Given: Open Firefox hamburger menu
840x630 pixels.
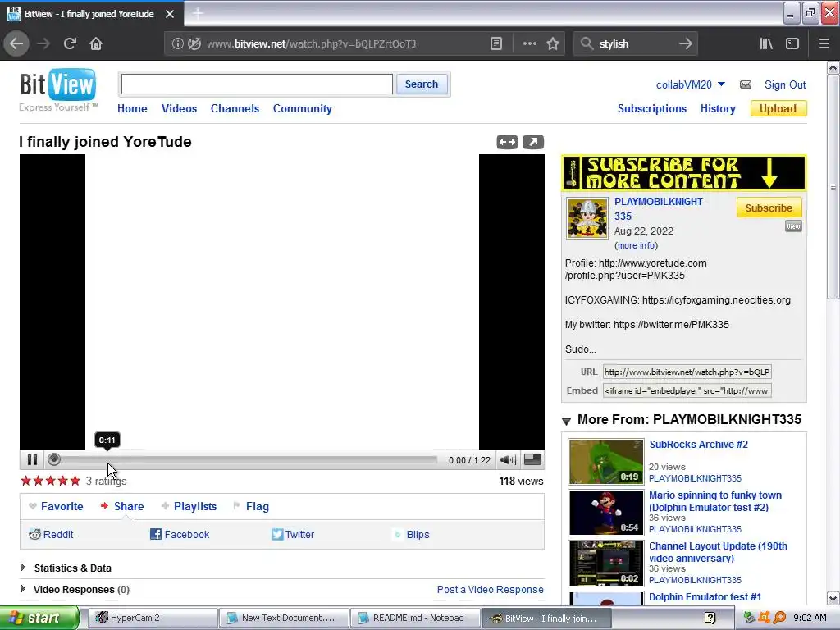Looking at the screenshot, I should coord(824,43).
